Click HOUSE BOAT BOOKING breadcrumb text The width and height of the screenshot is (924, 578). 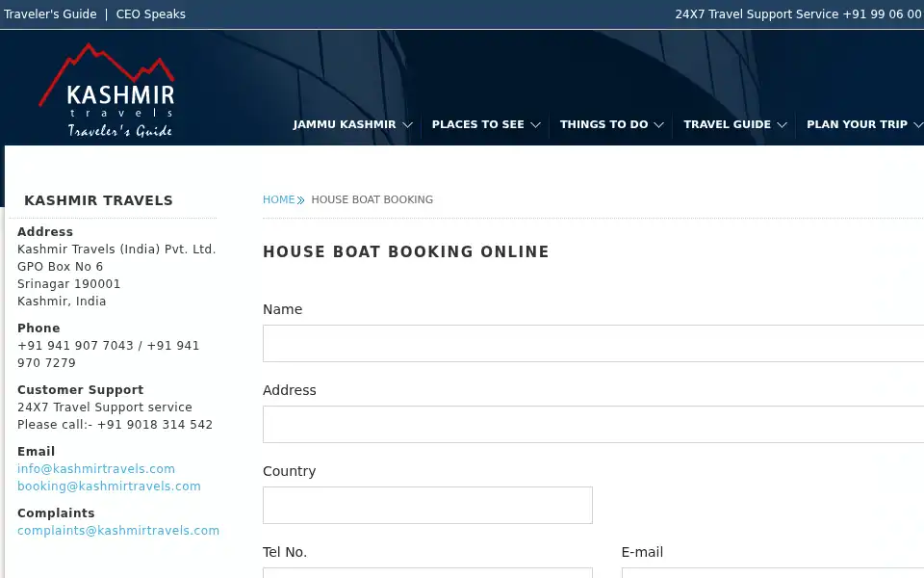(x=372, y=199)
